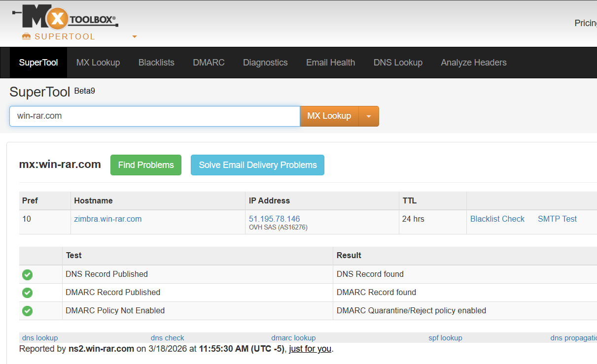This screenshot has width=597, height=364.
Task: Click Solve Email Delivery Problems
Action: [257, 165]
